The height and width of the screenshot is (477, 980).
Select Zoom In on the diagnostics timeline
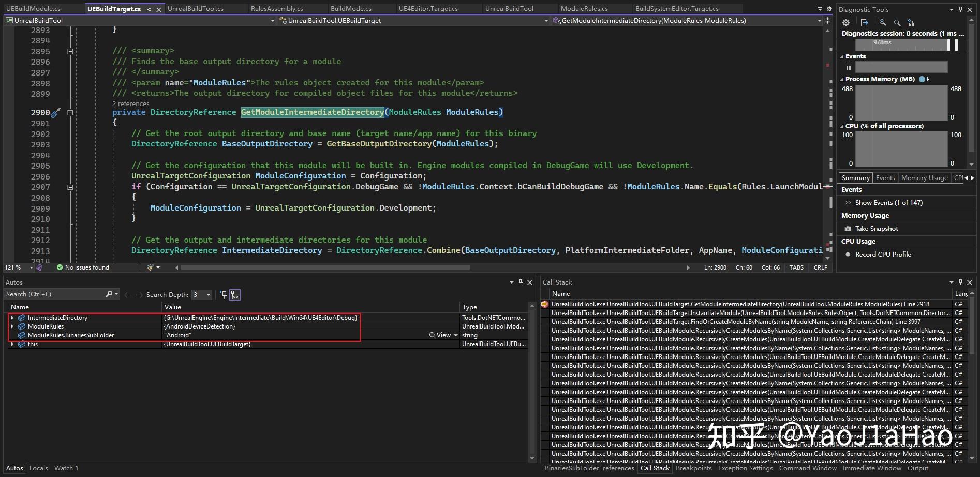pos(883,23)
